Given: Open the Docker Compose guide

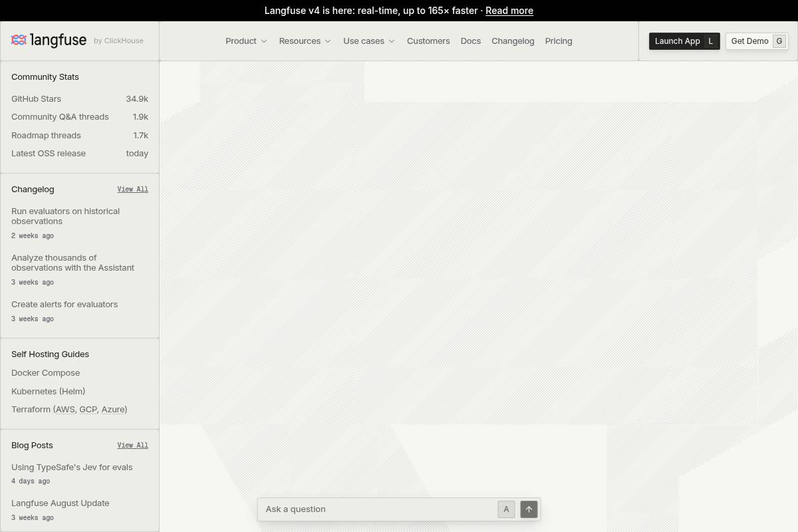Looking at the screenshot, I should [46, 373].
